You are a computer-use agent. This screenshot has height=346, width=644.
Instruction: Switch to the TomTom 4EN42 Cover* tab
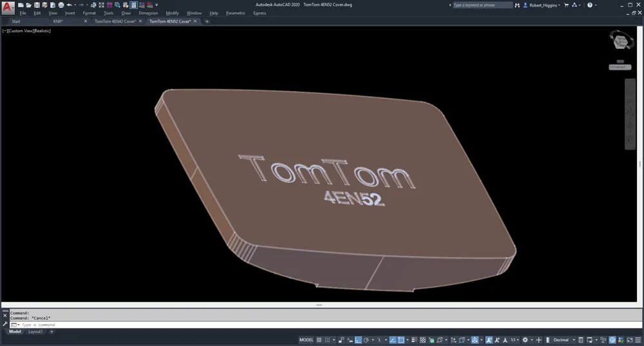pos(115,21)
